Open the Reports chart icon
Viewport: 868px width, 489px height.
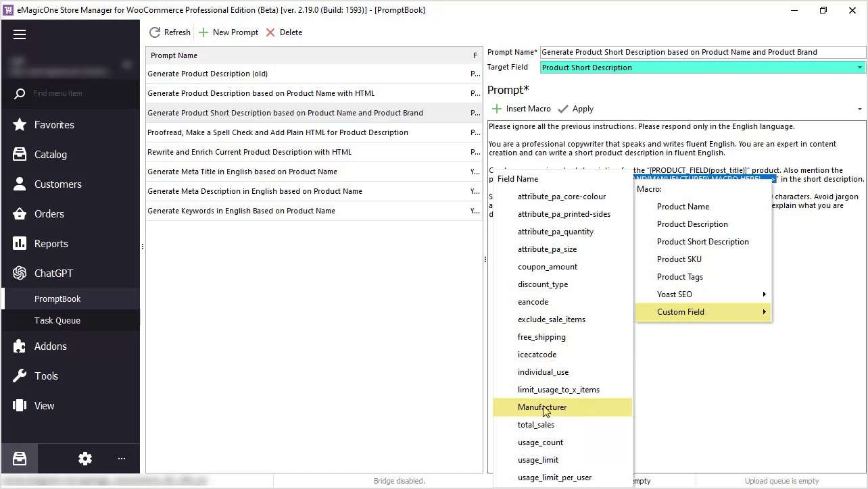pos(20,244)
